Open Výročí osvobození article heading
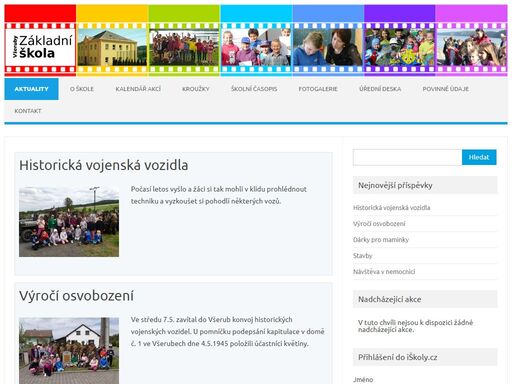 [76, 296]
